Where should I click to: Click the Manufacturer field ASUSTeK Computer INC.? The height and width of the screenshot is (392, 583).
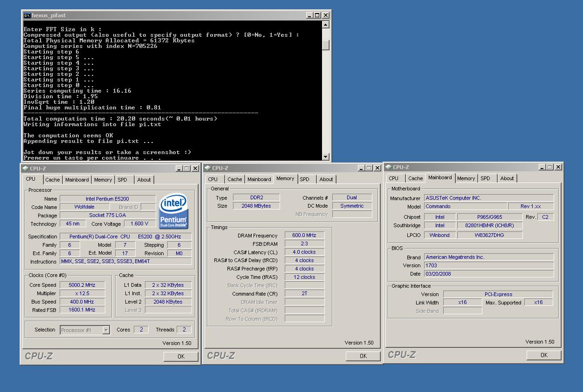tap(489, 198)
